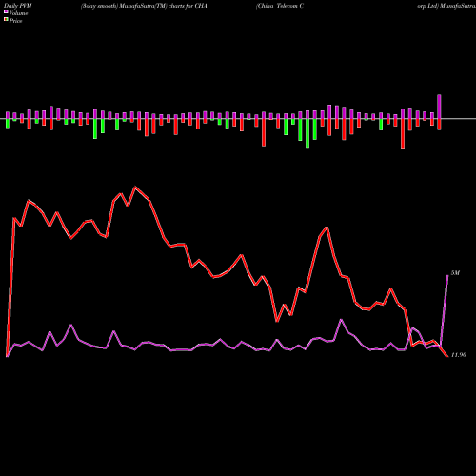Screen dimensions: 476x476
Task: Click the tallest magenta volume bar at right
Action: click(x=440, y=107)
